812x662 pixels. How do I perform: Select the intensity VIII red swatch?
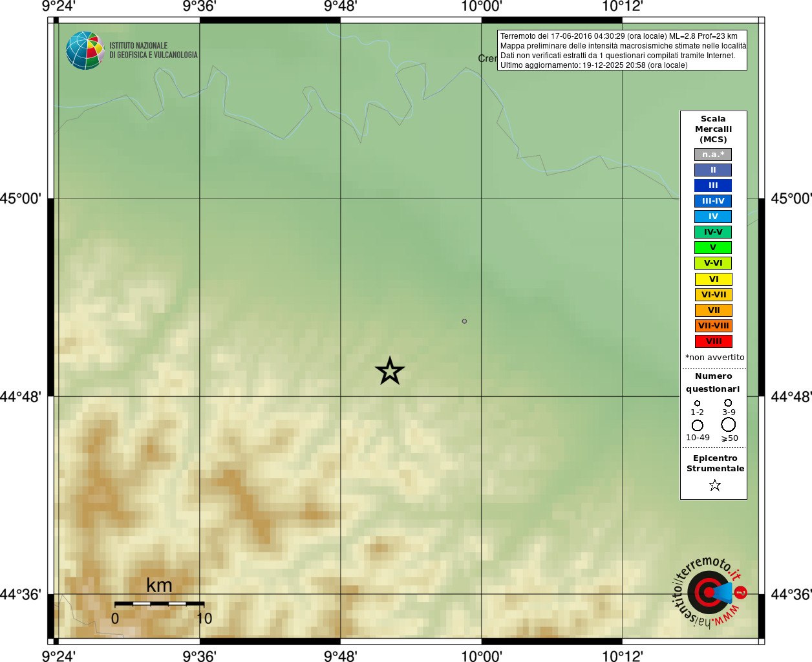tap(713, 341)
